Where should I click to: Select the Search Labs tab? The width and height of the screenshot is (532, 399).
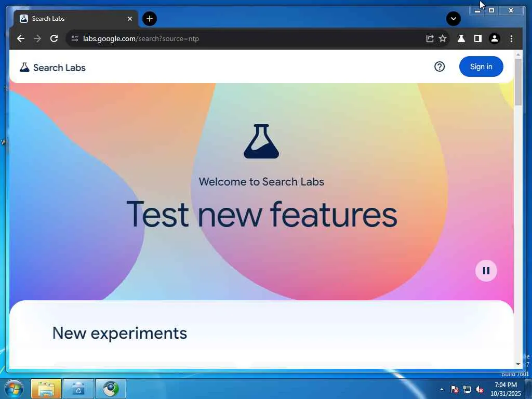tap(75, 19)
